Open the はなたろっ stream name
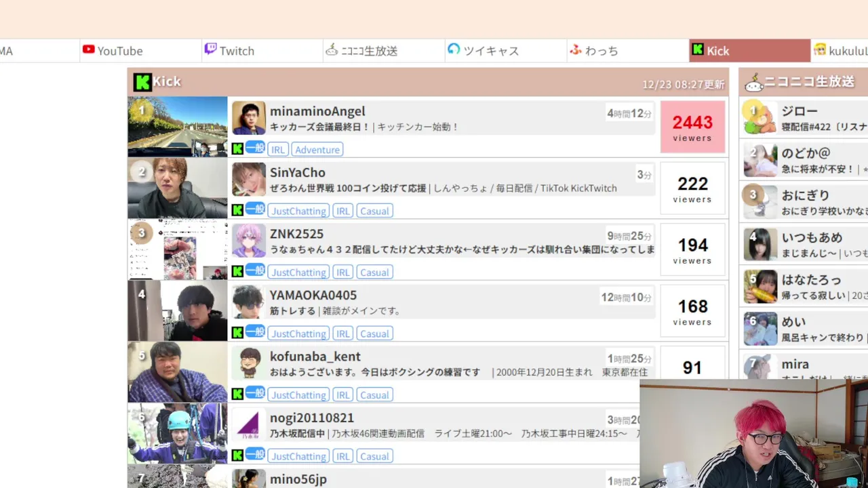Viewport: 868px width, 488px height. pyautogui.click(x=811, y=279)
